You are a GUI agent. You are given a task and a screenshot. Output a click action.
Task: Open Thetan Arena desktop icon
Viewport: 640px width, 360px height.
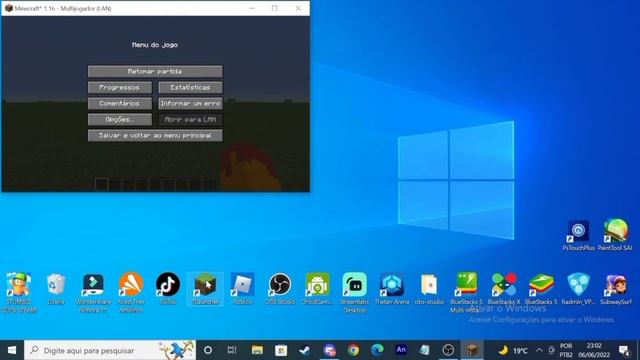392,289
